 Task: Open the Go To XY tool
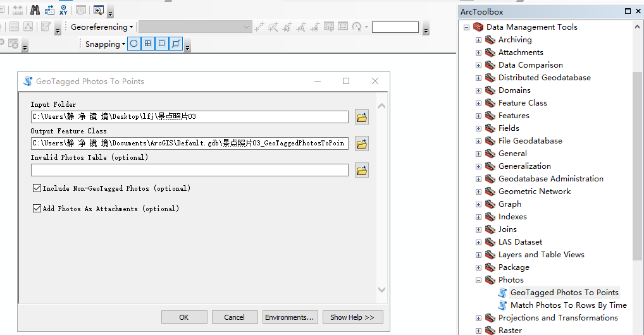(63, 10)
